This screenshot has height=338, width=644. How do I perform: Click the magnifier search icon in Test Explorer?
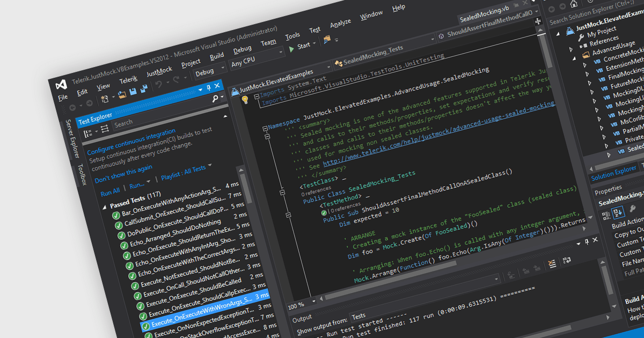tap(215, 99)
